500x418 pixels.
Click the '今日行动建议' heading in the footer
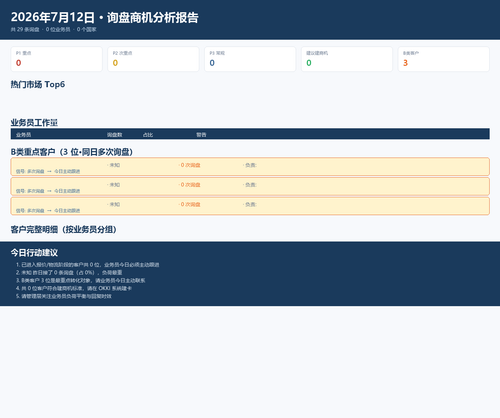point(34,253)
